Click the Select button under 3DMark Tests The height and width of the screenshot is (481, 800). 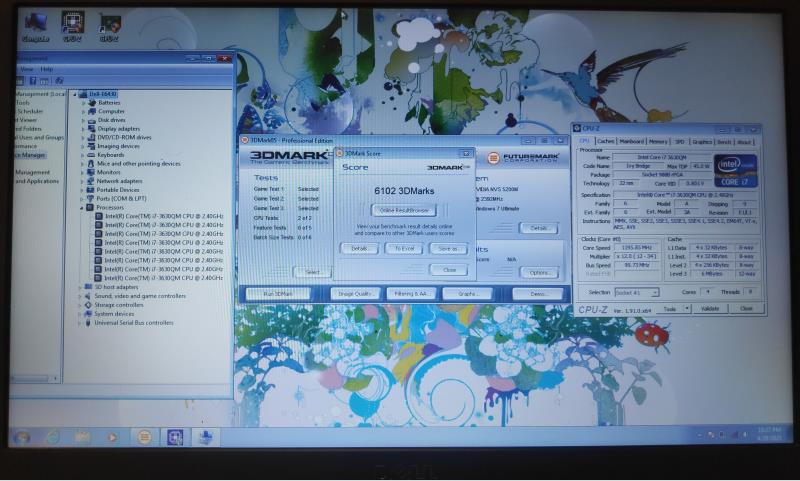tap(312, 272)
